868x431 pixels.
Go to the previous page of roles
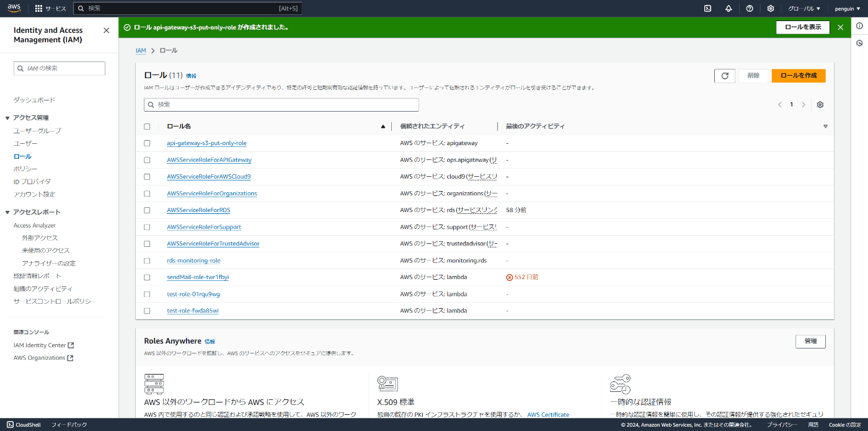tap(779, 105)
